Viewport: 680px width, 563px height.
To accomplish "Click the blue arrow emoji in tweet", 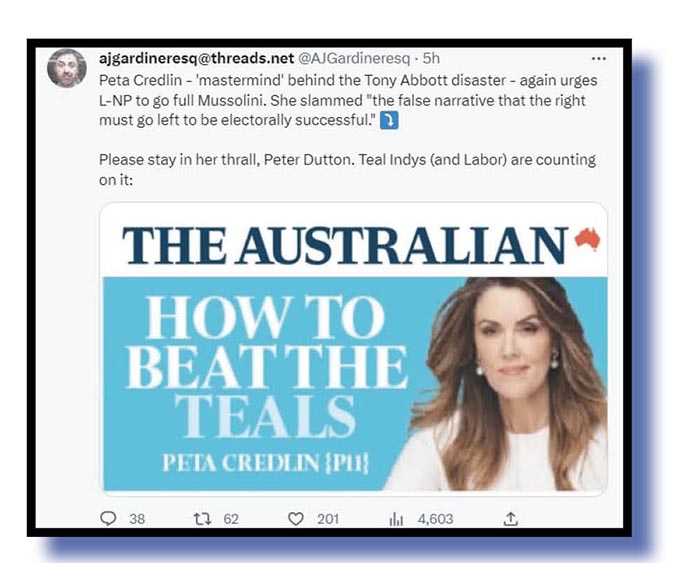I will tap(389, 120).
